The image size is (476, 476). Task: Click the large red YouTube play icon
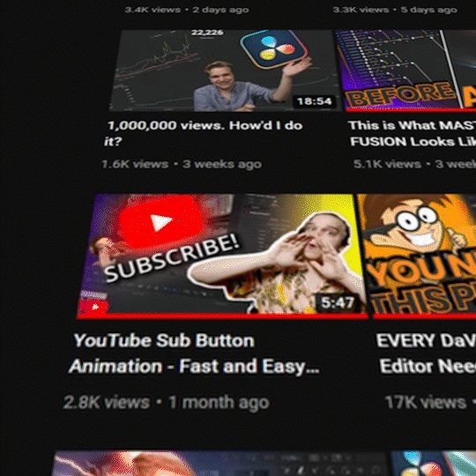[x=160, y=222]
